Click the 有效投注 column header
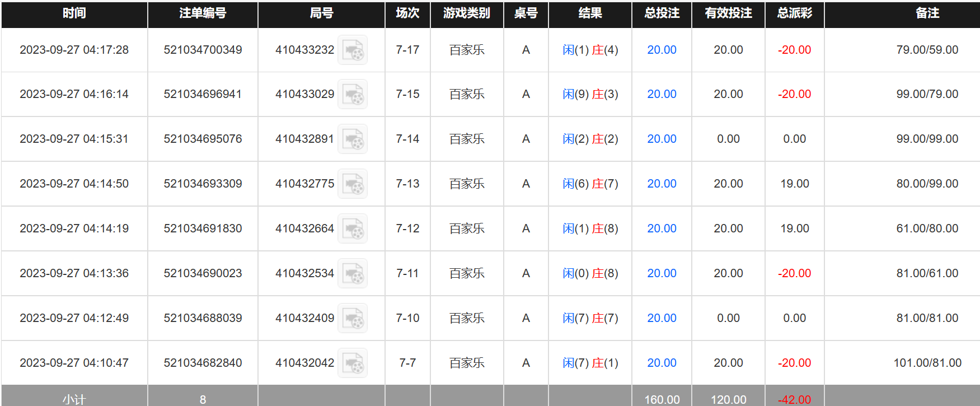The image size is (980, 406). point(728,13)
